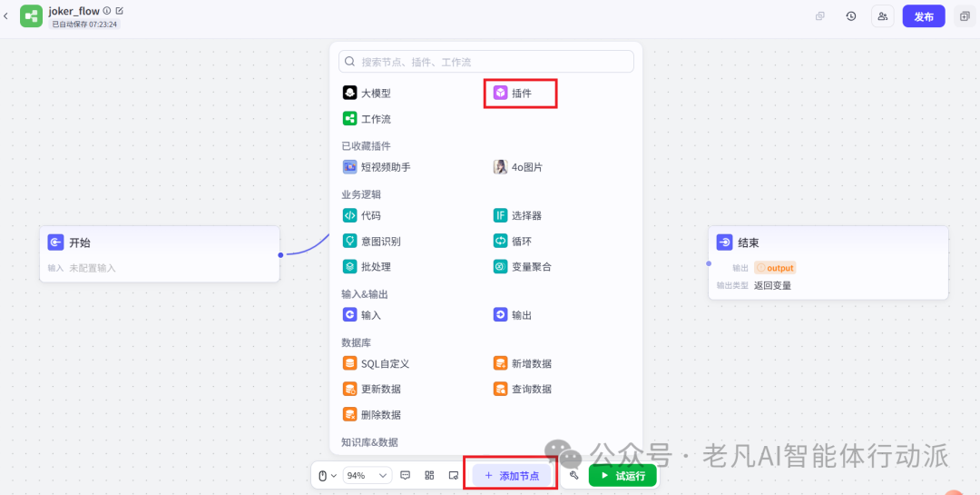The image size is (980, 495).
Task: Click the 变量聚合 node icon
Action: [x=500, y=267]
